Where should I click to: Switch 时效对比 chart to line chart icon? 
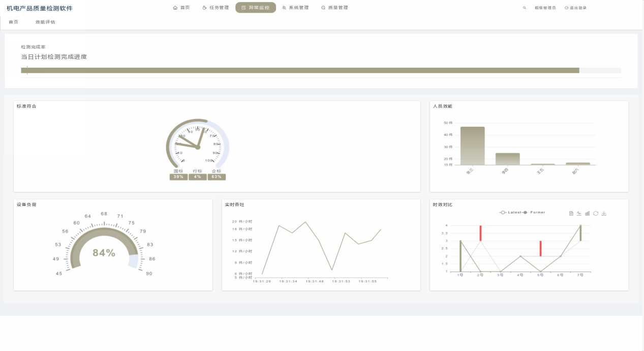coord(579,214)
